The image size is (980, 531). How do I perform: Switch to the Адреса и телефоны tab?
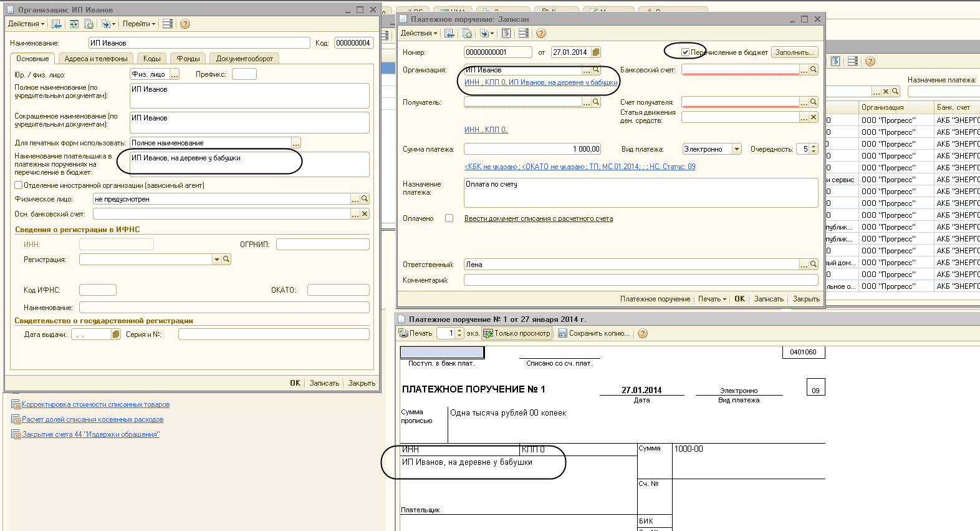click(x=96, y=59)
